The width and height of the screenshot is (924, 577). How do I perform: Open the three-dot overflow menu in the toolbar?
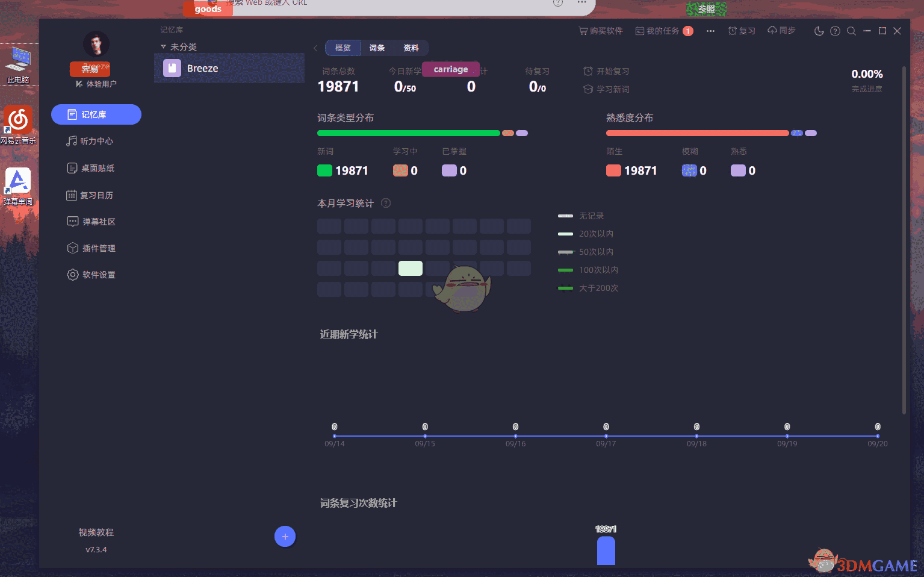click(x=710, y=31)
